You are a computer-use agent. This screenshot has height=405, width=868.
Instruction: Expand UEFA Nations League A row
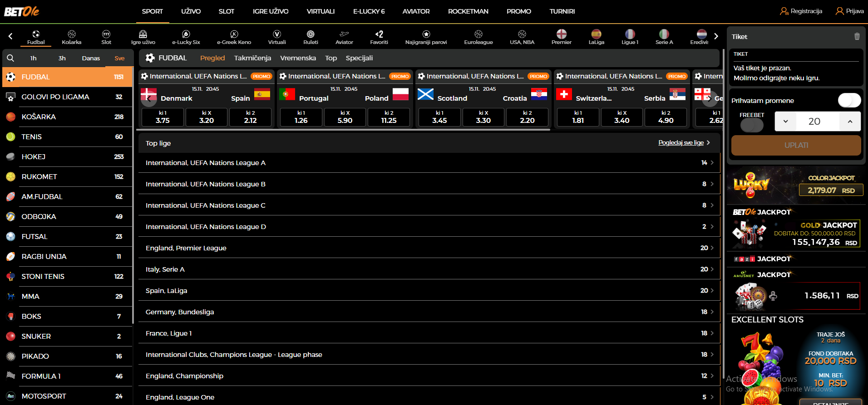(429, 163)
